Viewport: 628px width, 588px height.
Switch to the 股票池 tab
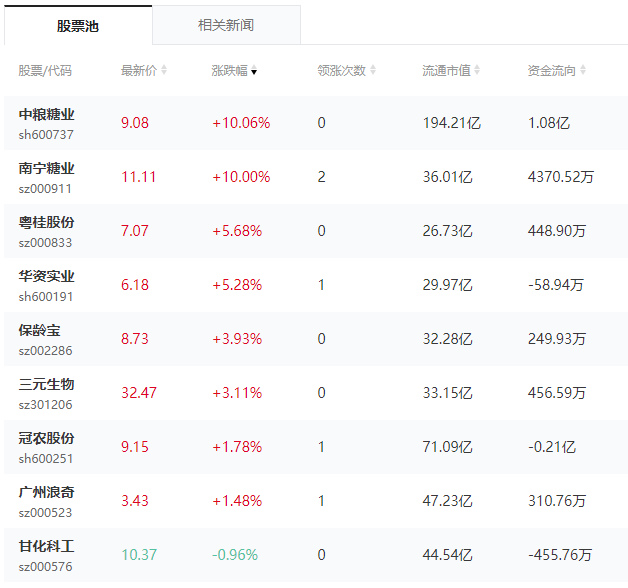pyautogui.click(x=78, y=26)
